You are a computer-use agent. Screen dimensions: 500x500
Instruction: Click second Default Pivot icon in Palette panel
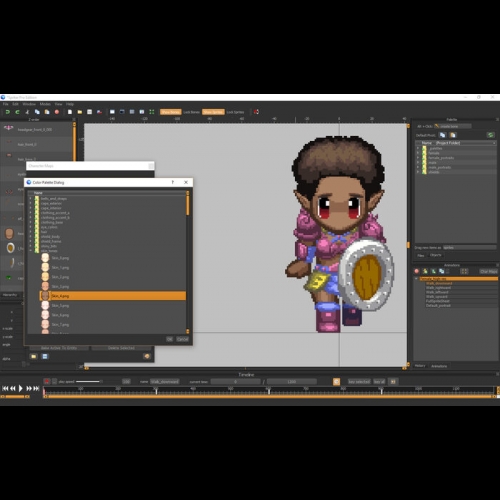[x=453, y=135]
